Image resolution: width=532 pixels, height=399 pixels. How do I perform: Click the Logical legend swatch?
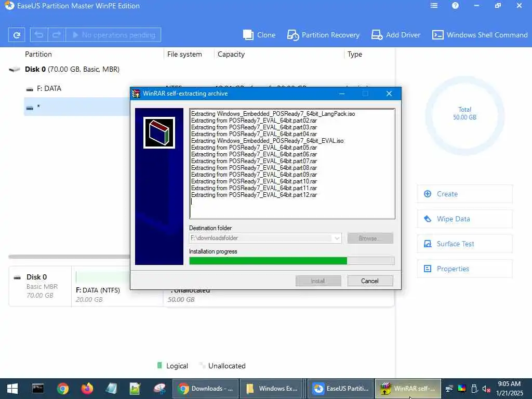[x=159, y=365]
